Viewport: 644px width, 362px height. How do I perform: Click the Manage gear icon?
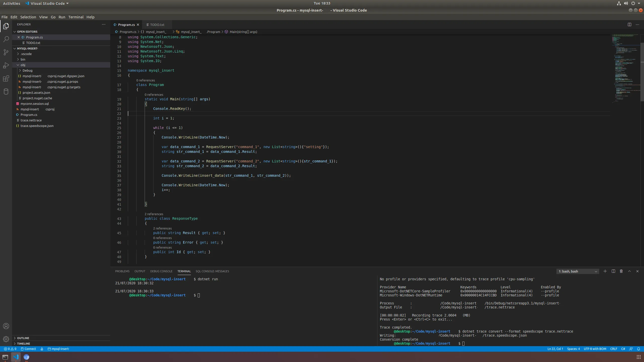(6, 339)
